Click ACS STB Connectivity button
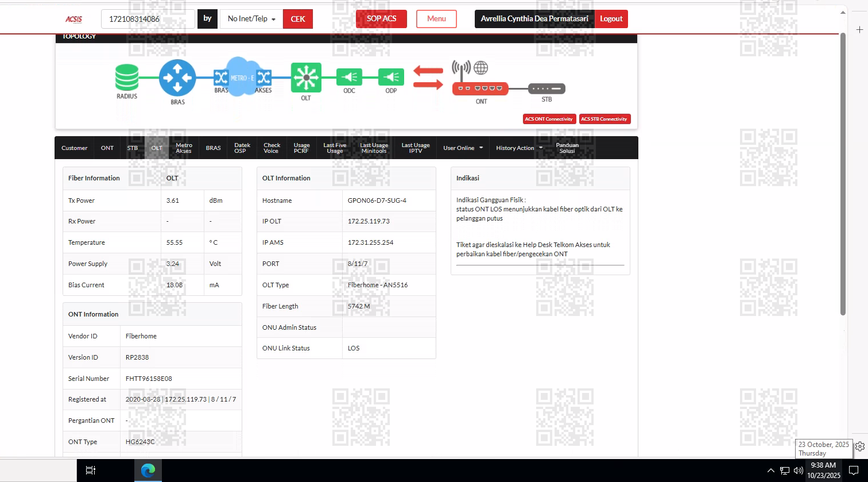The width and height of the screenshot is (868, 482). pos(605,119)
